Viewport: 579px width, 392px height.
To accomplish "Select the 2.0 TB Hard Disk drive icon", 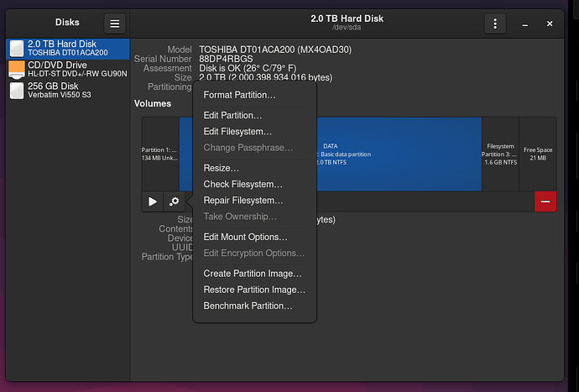I will [x=17, y=49].
